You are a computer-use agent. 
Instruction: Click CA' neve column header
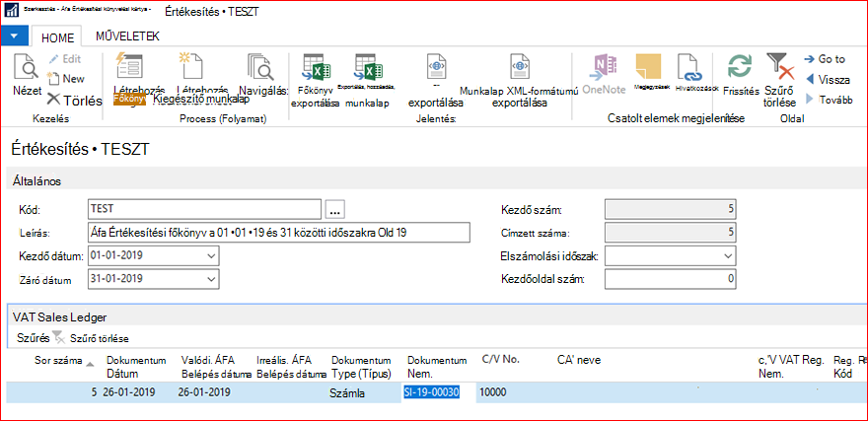coord(579,360)
